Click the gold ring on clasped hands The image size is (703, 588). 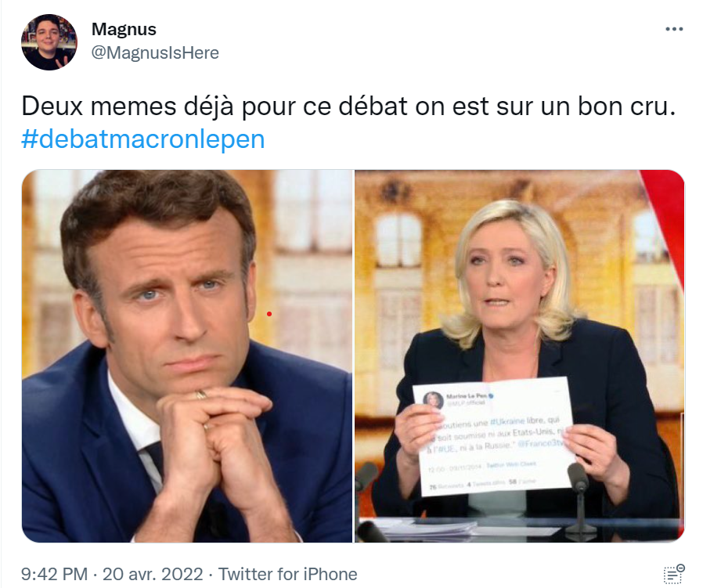coord(201,395)
